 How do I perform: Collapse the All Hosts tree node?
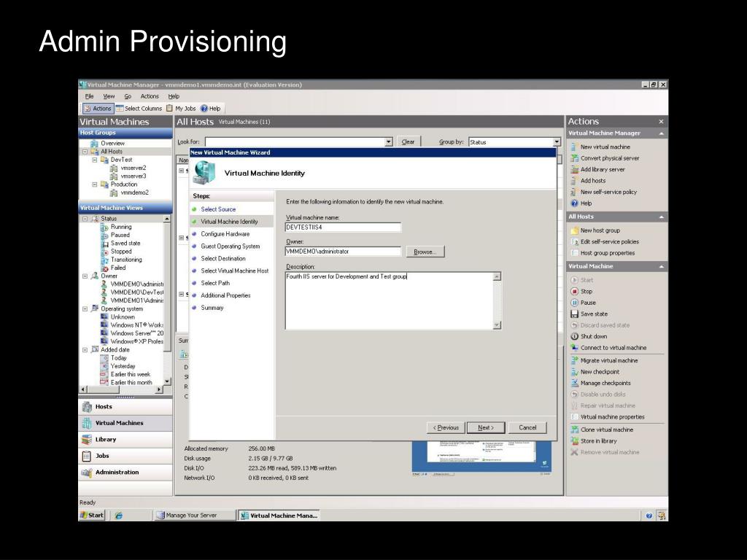click(x=85, y=152)
